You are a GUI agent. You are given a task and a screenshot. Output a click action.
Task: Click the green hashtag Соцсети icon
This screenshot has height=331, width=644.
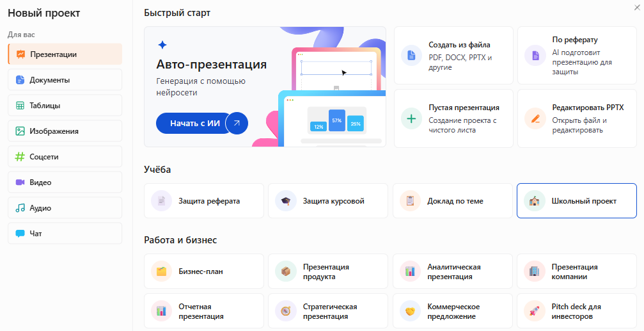(x=20, y=157)
